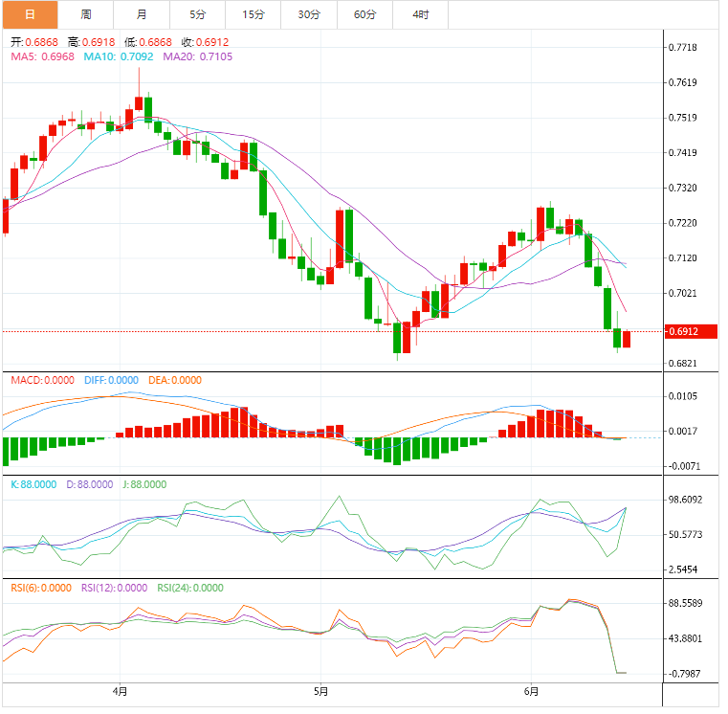Open the 月 (monthly) timeframe tab

click(x=142, y=14)
